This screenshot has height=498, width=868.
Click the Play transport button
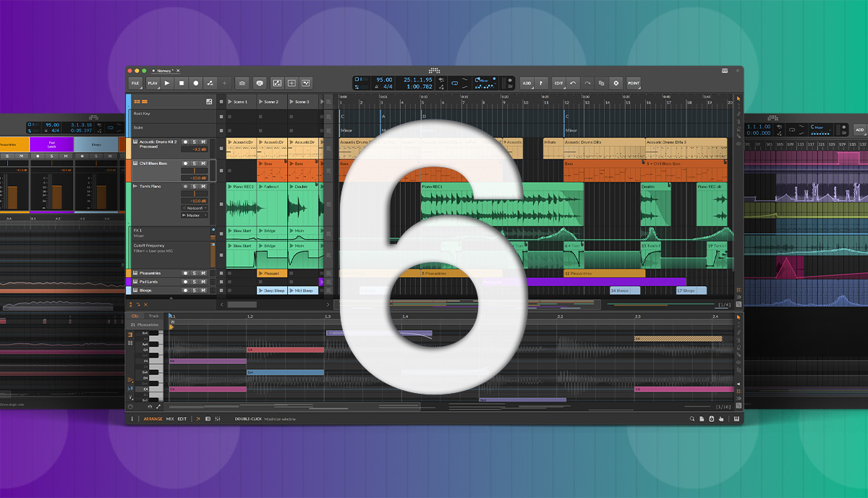point(167,83)
